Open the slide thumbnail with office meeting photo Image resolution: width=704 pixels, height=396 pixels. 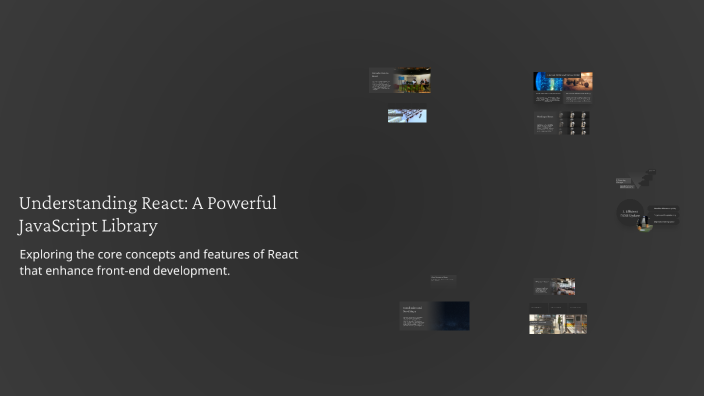[400, 80]
